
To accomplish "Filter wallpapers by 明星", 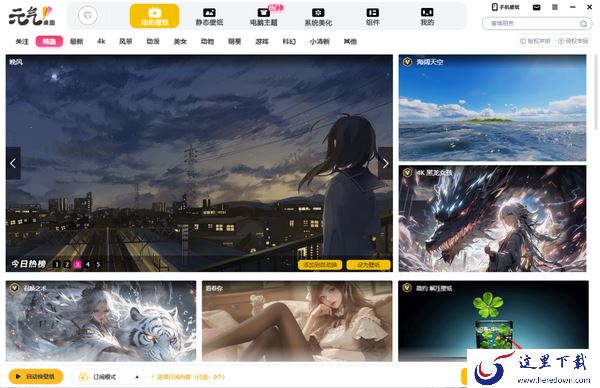I will (x=235, y=41).
